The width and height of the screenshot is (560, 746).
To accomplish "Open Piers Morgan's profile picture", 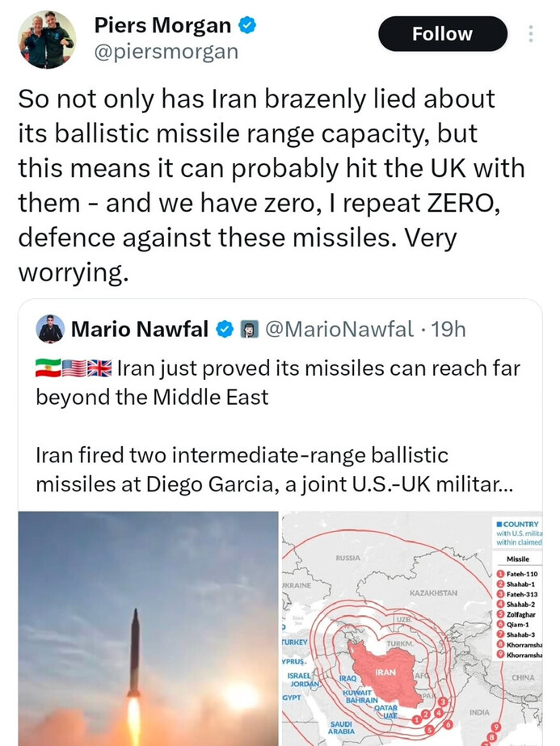I will tap(46, 40).
